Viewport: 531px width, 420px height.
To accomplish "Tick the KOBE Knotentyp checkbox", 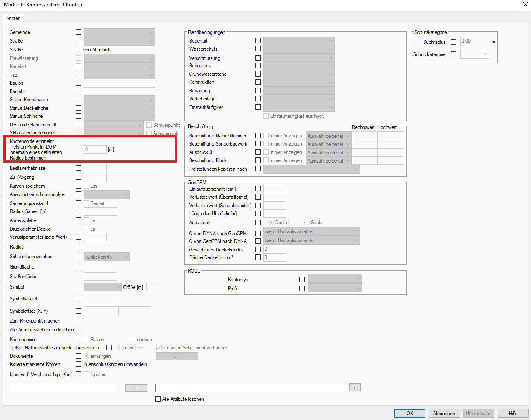I will [302, 280].
